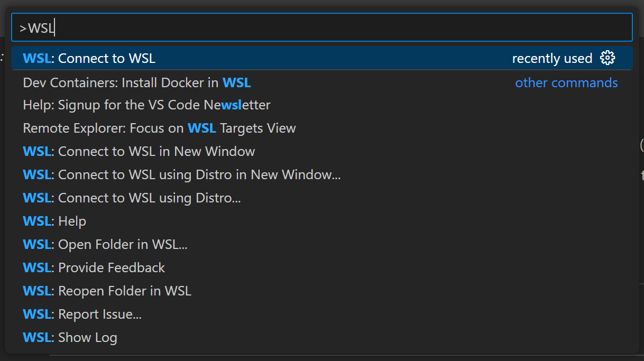Run WSL: Connect to WSL in New Window
644x361 pixels.
139,152
